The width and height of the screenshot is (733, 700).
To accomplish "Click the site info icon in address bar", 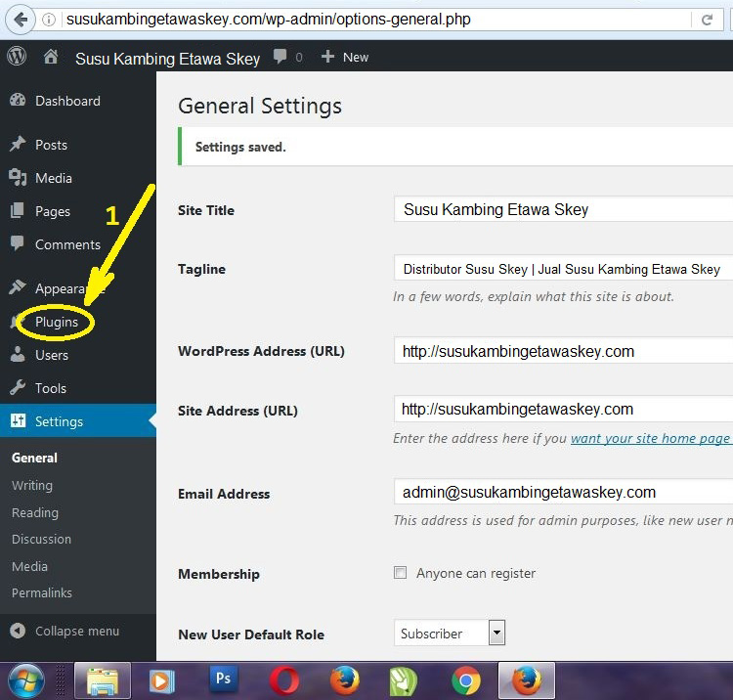I will (49, 20).
